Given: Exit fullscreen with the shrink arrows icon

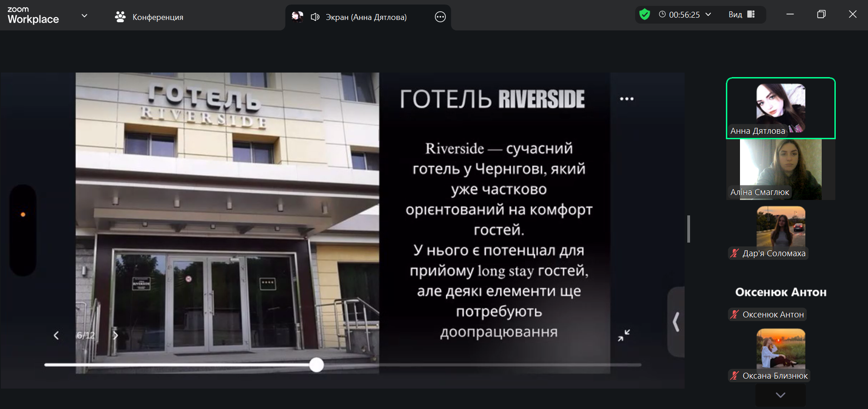Looking at the screenshot, I should [624, 336].
